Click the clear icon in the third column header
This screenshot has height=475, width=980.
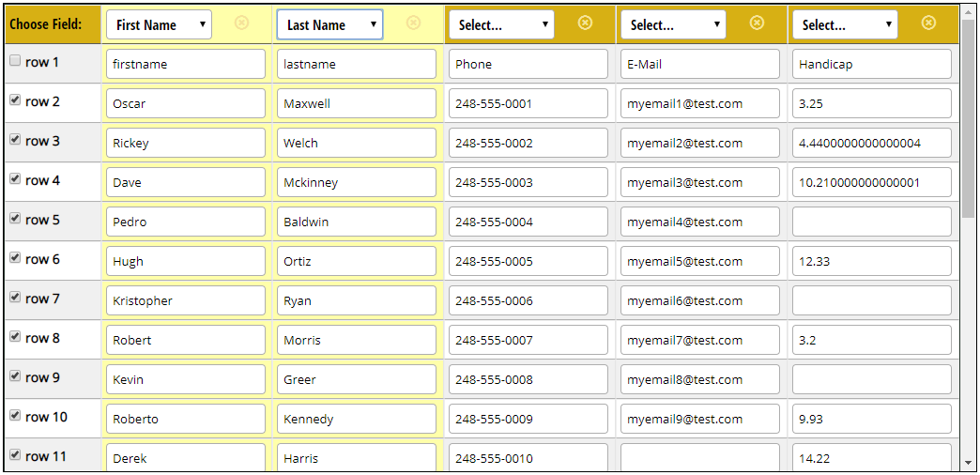(585, 23)
